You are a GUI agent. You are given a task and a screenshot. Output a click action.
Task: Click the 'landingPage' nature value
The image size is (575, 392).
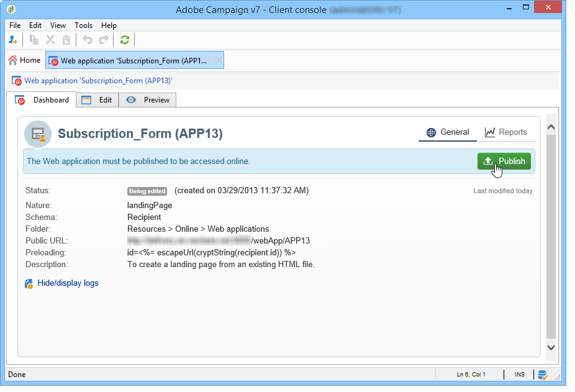click(150, 206)
